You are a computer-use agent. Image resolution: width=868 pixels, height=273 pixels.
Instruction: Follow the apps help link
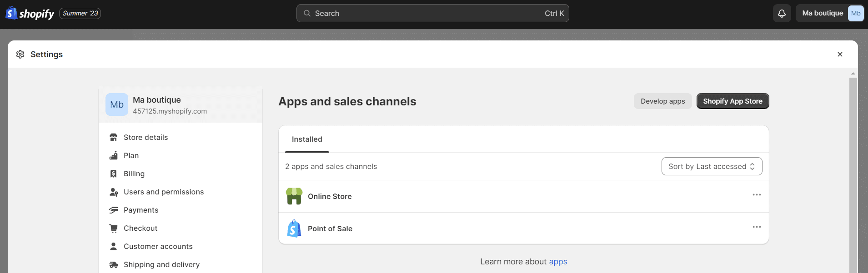(558, 262)
